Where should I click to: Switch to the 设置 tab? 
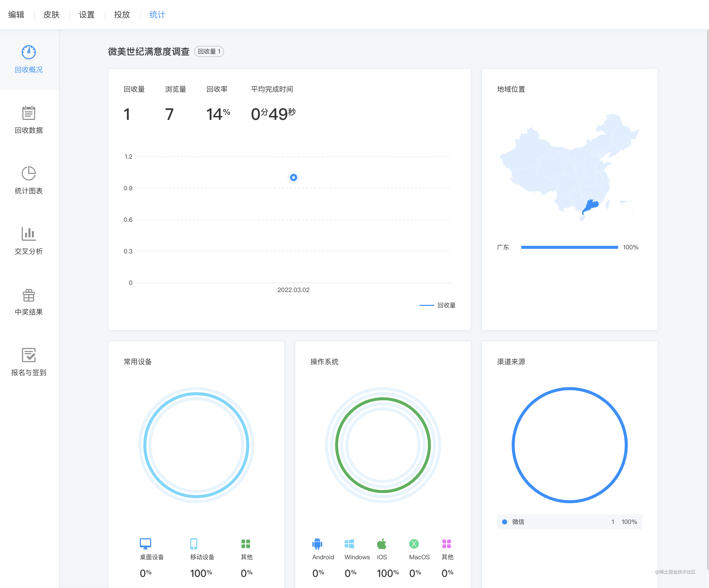tap(87, 15)
